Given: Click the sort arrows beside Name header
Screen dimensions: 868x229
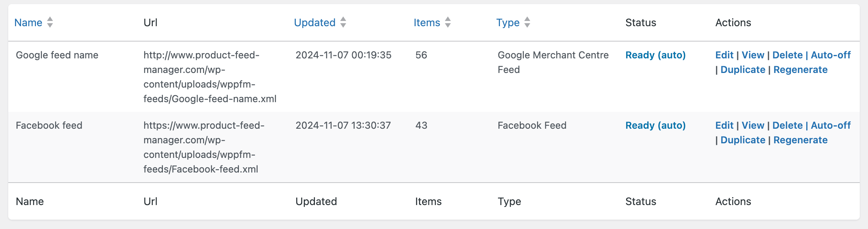Looking at the screenshot, I should pyautogui.click(x=50, y=22).
